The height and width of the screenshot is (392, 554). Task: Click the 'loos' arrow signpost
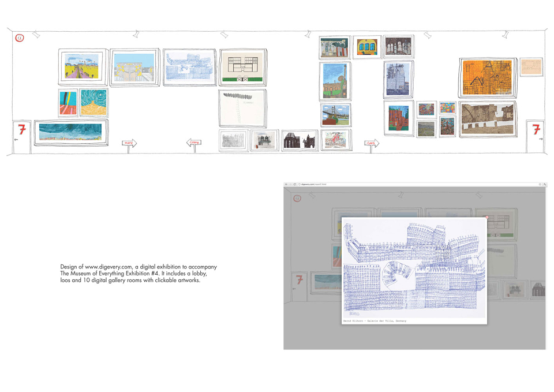tap(372, 143)
